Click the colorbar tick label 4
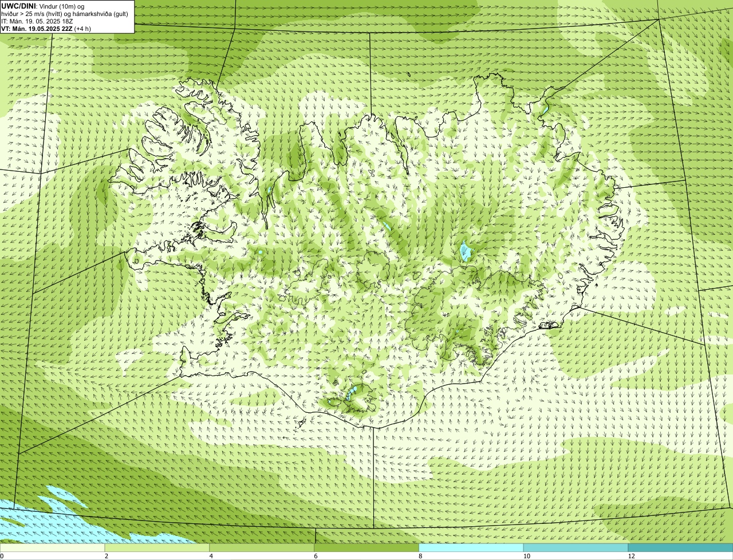Image resolution: width=733 pixels, height=560 pixels. point(211,556)
